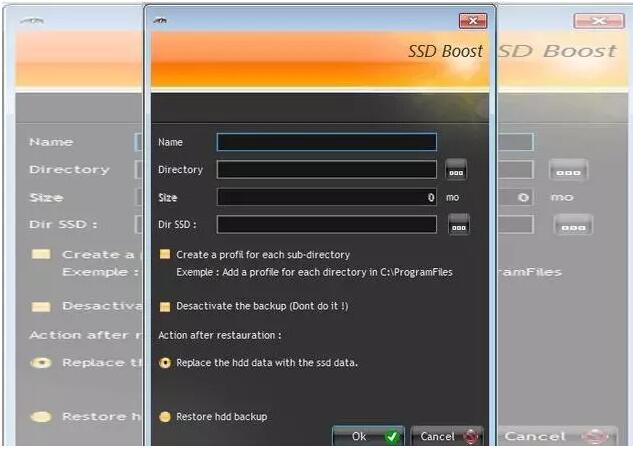633x453 pixels.
Task: Click the red icon on the front dialog's Cancel button
Action: [473, 437]
